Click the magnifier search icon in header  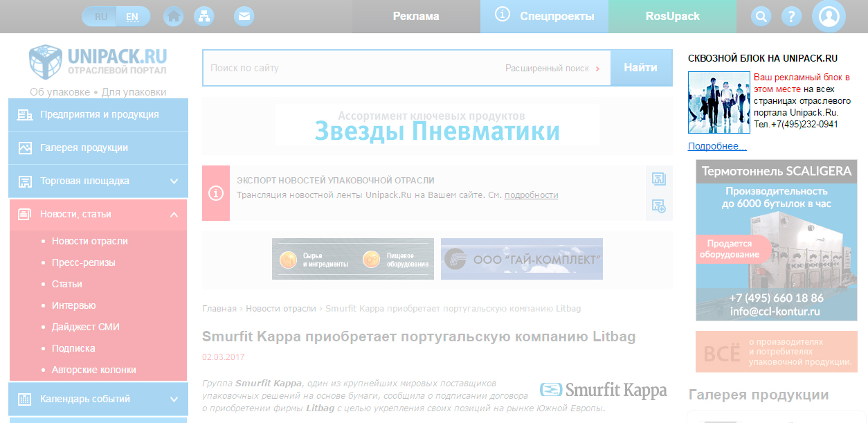click(761, 17)
